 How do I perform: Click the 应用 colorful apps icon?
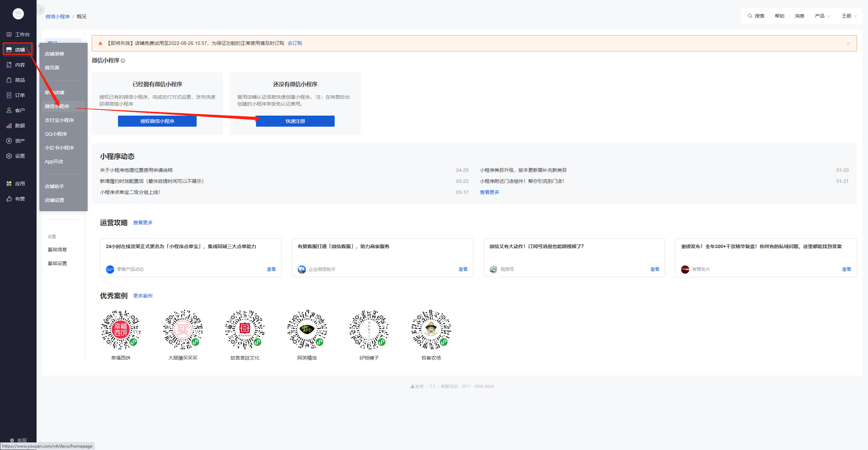[9, 184]
